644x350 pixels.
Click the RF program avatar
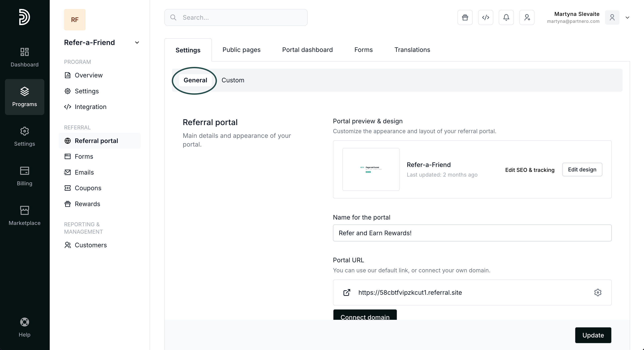pyautogui.click(x=75, y=20)
